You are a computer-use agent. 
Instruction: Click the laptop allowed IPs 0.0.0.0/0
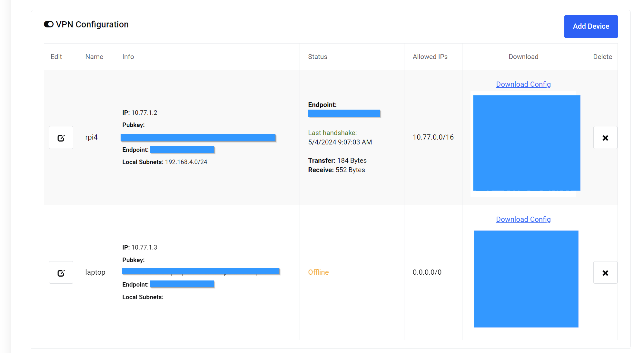427,272
